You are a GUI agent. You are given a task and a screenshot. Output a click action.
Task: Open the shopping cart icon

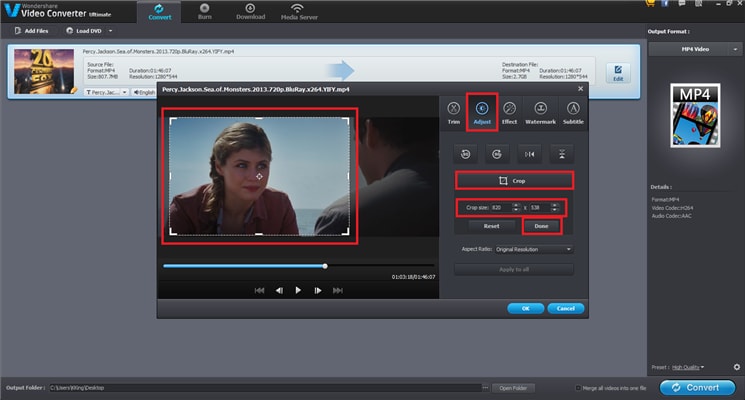coord(650,3)
